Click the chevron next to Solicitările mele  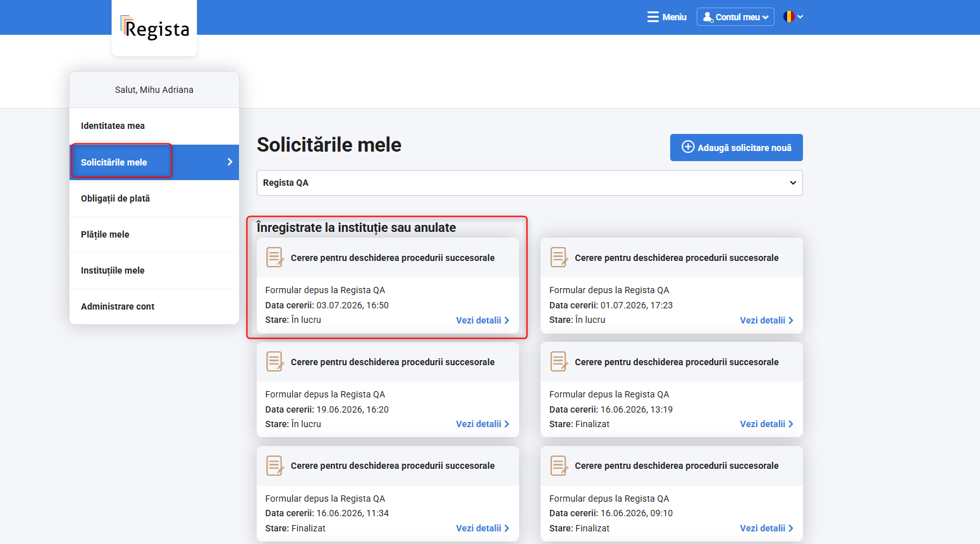point(230,162)
